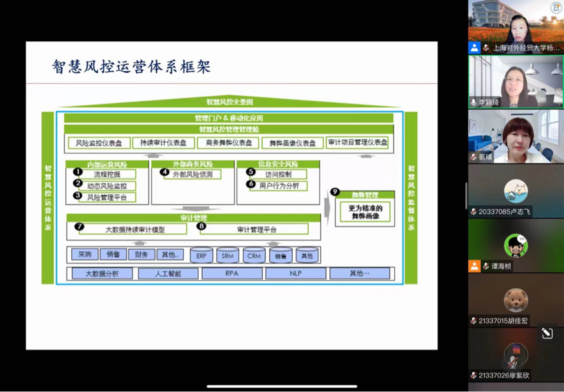Viewport: 564px width, 392px height.
Task: Click the muted mic icon beside 21337015胡佳宏
Action: [474, 321]
